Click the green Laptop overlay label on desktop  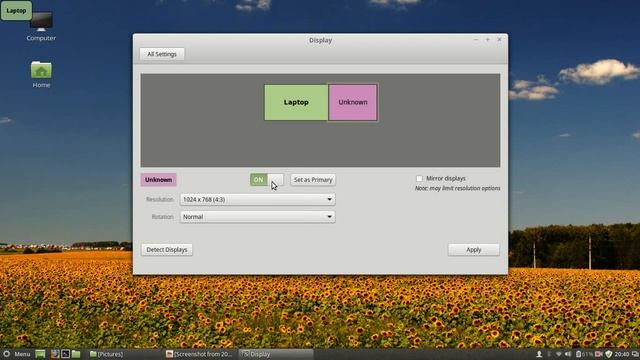16,11
